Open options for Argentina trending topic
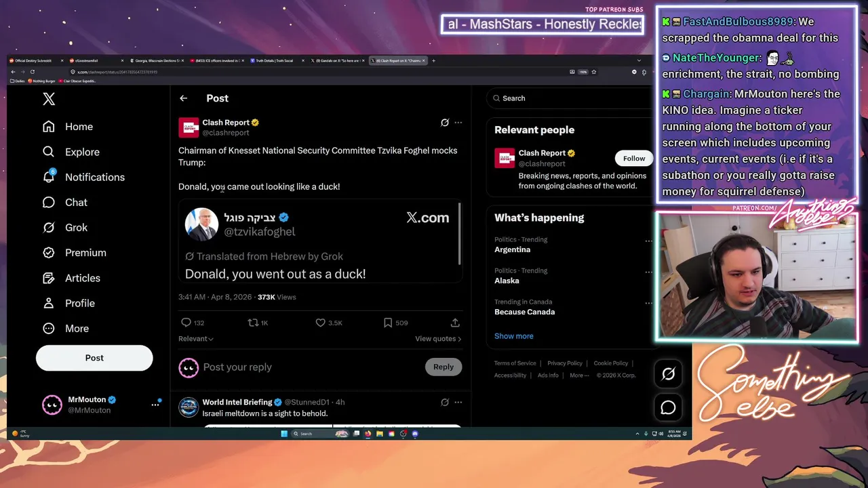868x488 pixels. coord(648,241)
